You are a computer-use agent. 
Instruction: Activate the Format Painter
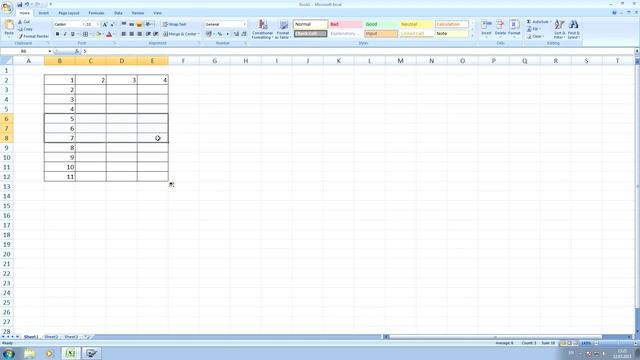pos(33,36)
